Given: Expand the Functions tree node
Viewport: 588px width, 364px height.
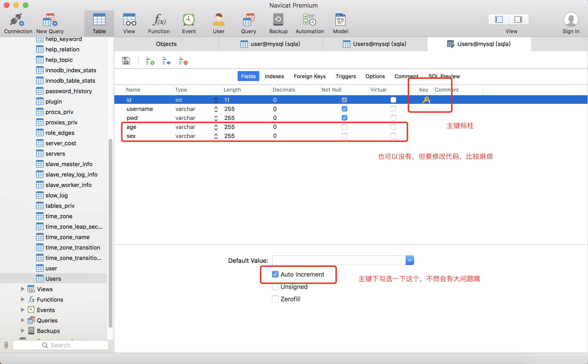Looking at the screenshot, I should 23,299.
